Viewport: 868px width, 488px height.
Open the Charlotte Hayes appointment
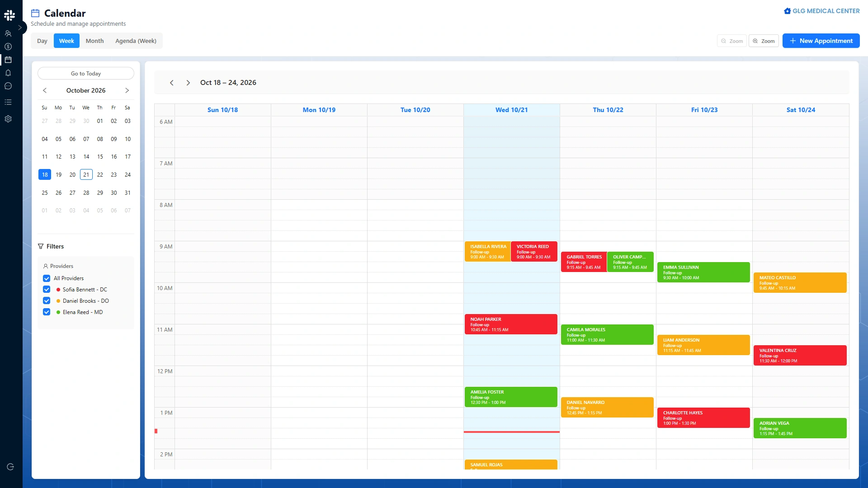click(703, 418)
